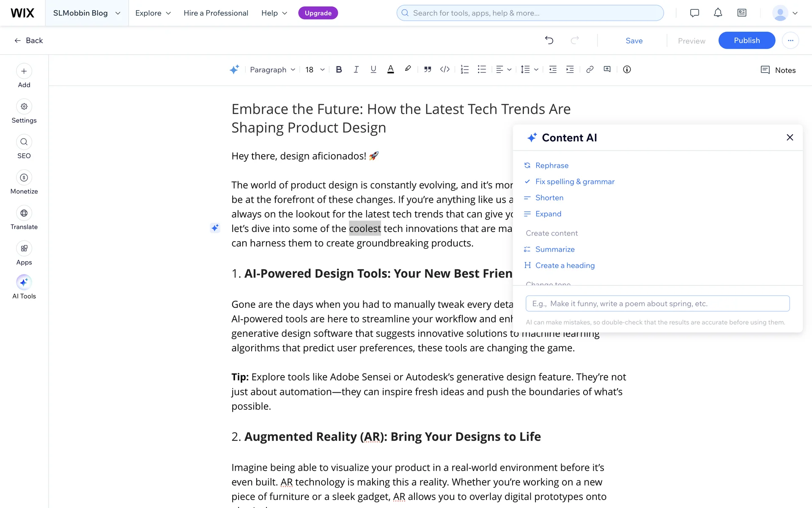Apply bulleted list formatting
The height and width of the screenshot is (508, 812).
point(482,69)
